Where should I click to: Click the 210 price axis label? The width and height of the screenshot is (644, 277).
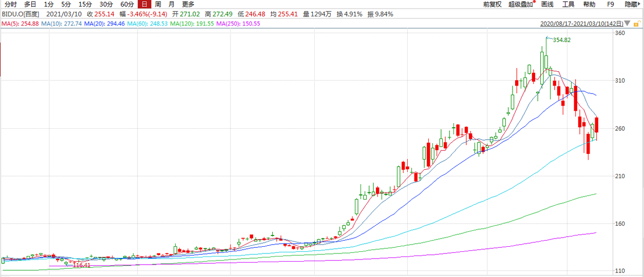[x=620, y=176]
